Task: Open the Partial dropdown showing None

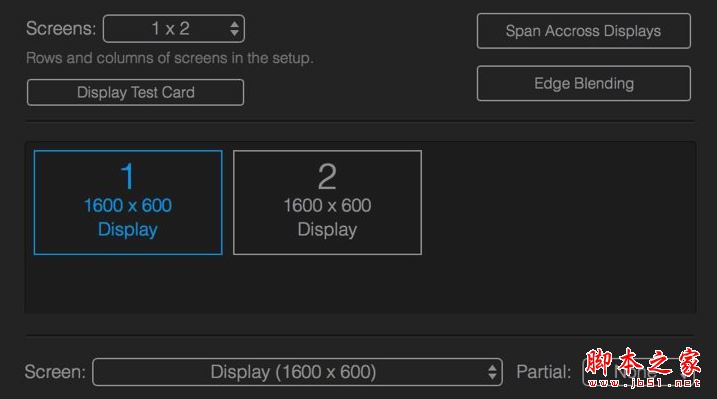Action: tap(639, 372)
